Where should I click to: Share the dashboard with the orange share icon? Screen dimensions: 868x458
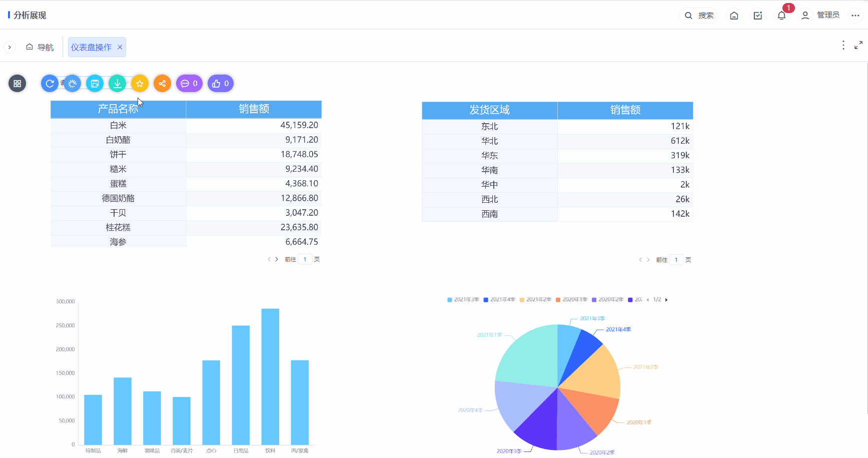[x=162, y=84]
